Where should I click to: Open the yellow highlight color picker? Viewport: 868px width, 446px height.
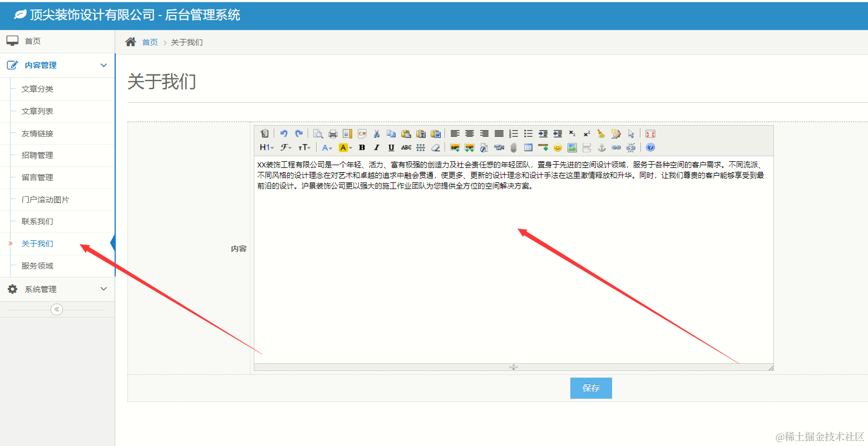tap(345, 147)
